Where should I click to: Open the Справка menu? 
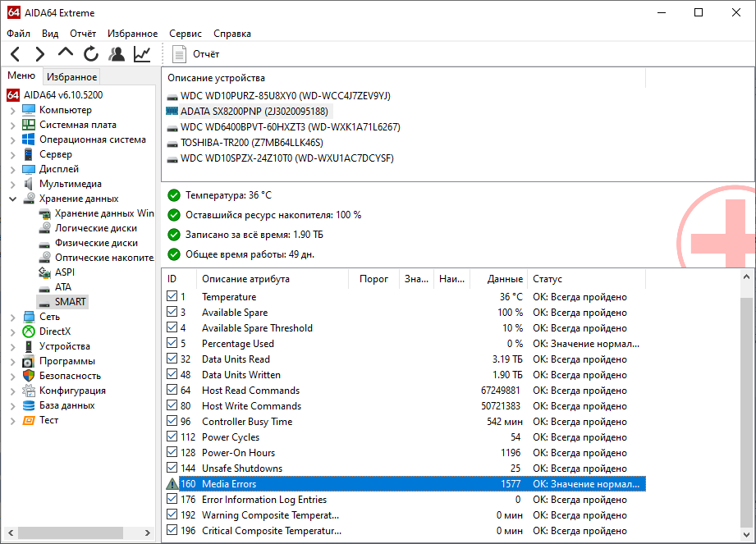tap(232, 34)
